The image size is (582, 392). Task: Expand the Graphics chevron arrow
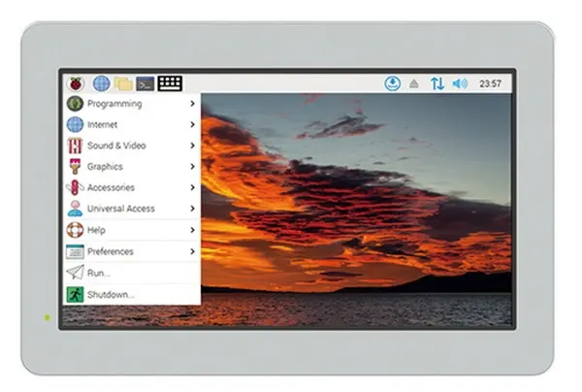click(x=192, y=166)
